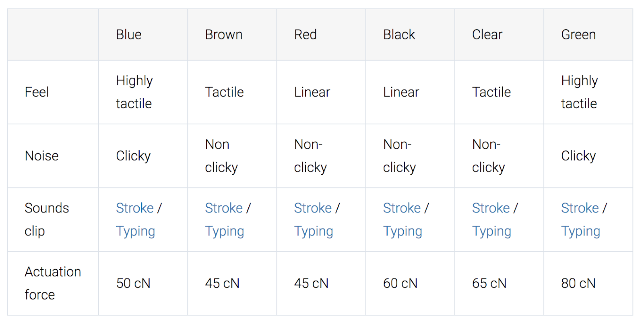Viewport: 644px width, 324px height.
Task: Open the Black switch Typing sound link
Action: (x=402, y=231)
